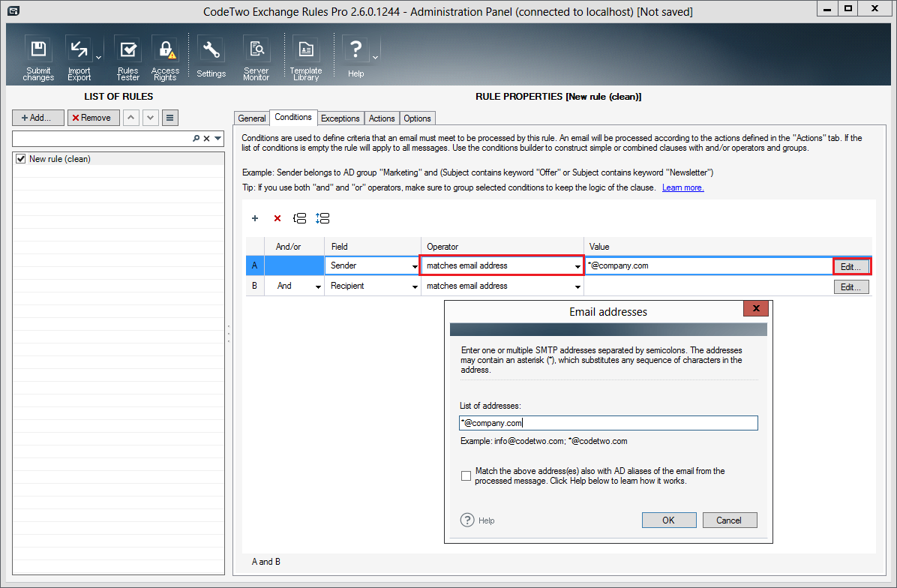The height and width of the screenshot is (588, 897).
Task: Open the Sender field dropdown
Action: (x=415, y=266)
